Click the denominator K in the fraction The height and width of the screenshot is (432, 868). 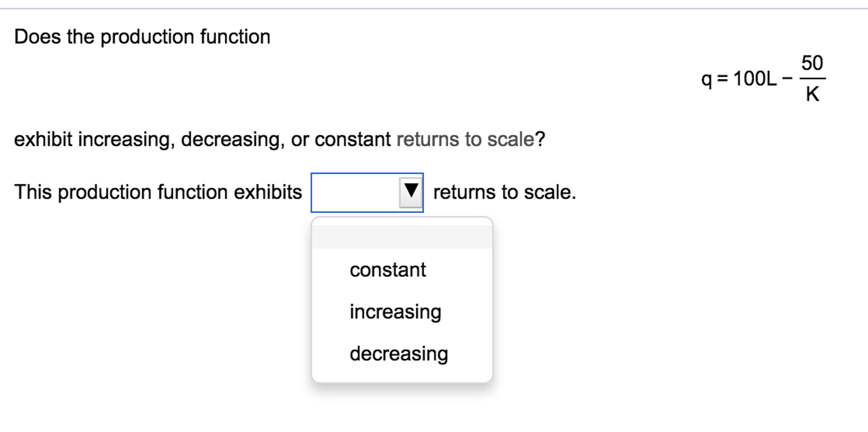click(x=812, y=94)
